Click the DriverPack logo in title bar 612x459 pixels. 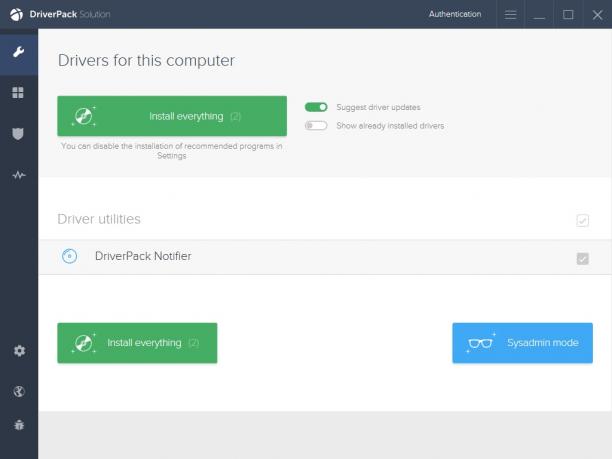coord(16,14)
